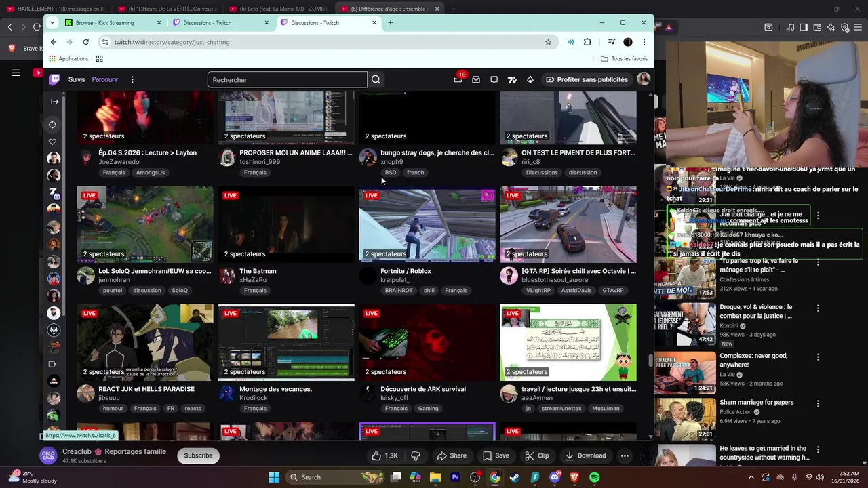Open the Twitch mail inbox icon
The image size is (868, 488).
pos(476,79)
